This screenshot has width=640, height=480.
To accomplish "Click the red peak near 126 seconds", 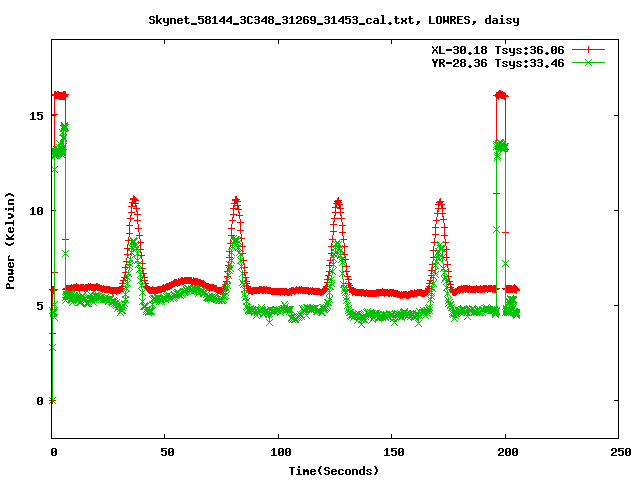I will (338, 201).
